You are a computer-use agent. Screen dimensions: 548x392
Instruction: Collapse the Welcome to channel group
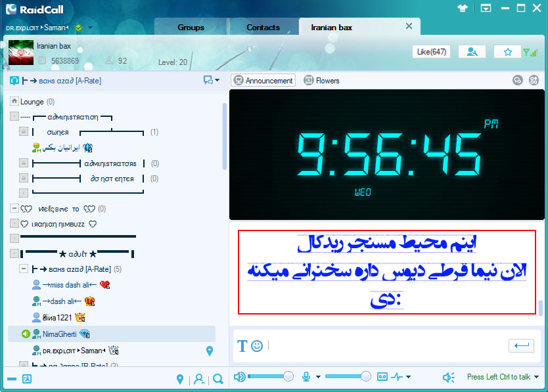[14, 209]
